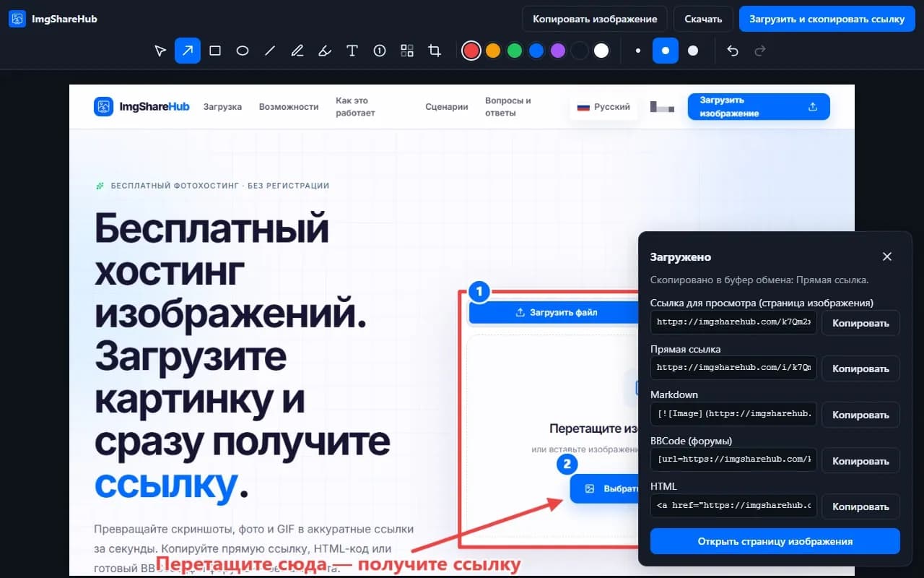
Task: Select the numbered step marker tool
Action: (380, 51)
